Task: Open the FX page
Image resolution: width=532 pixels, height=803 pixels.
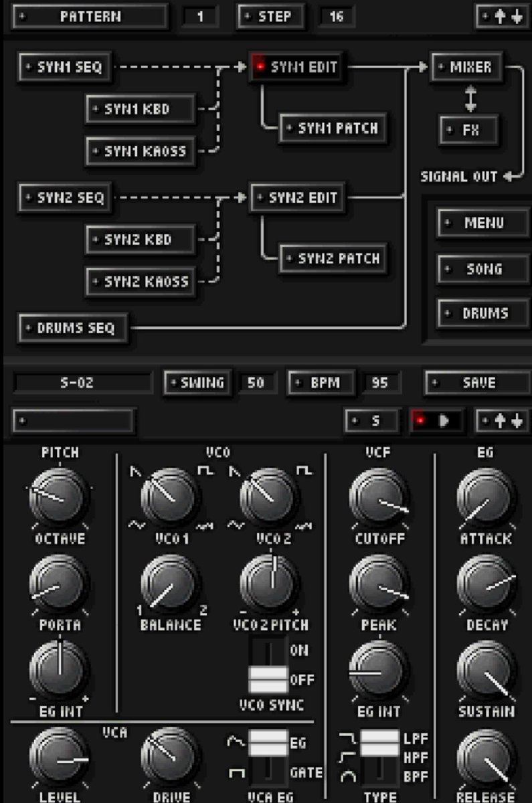Action: pos(470,130)
